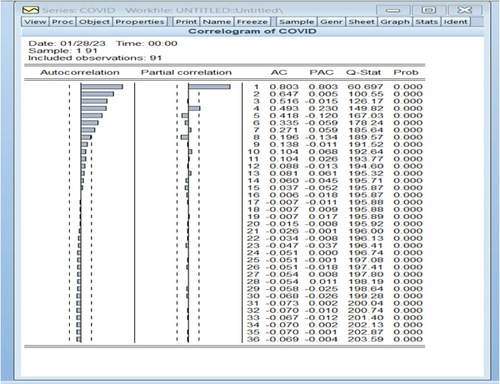Screen dimensions: 500x384
Task: Switch to the Sheet view
Action: point(361,22)
